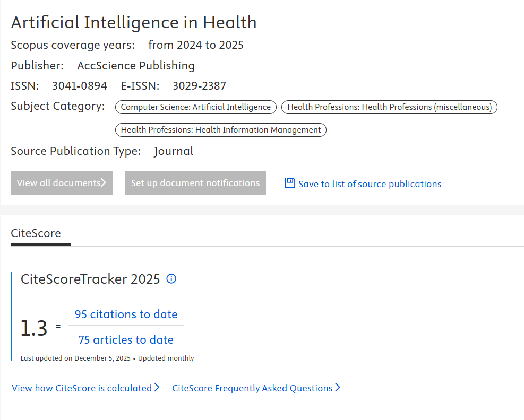The height and width of the screenshot is (420, 524).
Task: Click the floppy disk save icon
Action: click(x=290, y=183)
